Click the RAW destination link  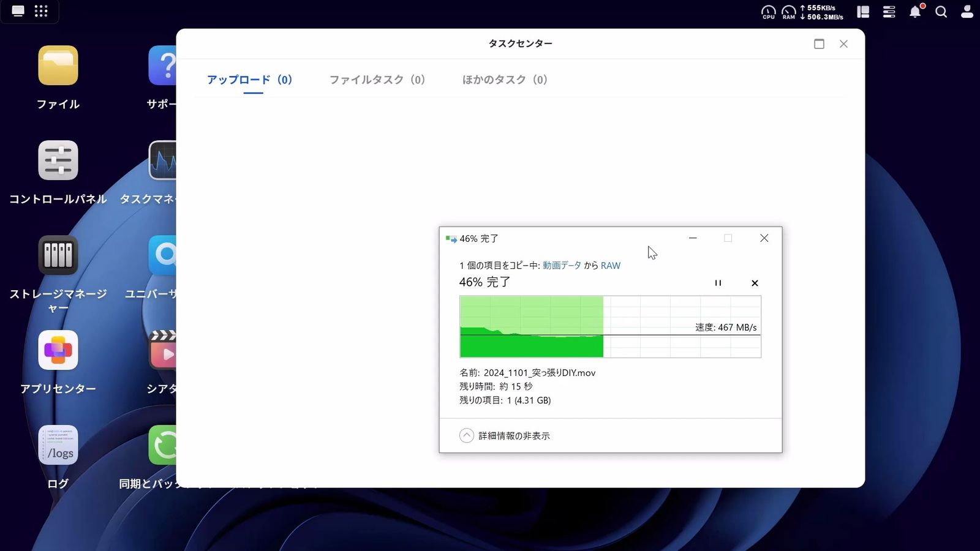tap(611, 265)
